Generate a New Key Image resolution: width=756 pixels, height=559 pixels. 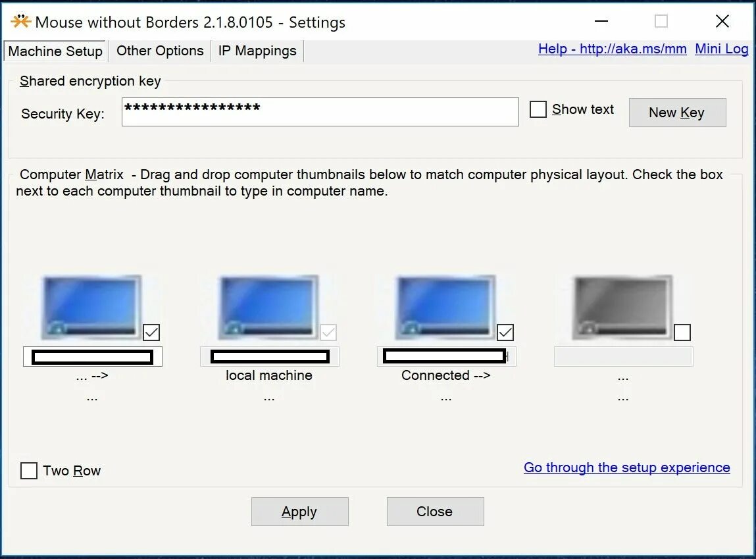click(678, 113)
